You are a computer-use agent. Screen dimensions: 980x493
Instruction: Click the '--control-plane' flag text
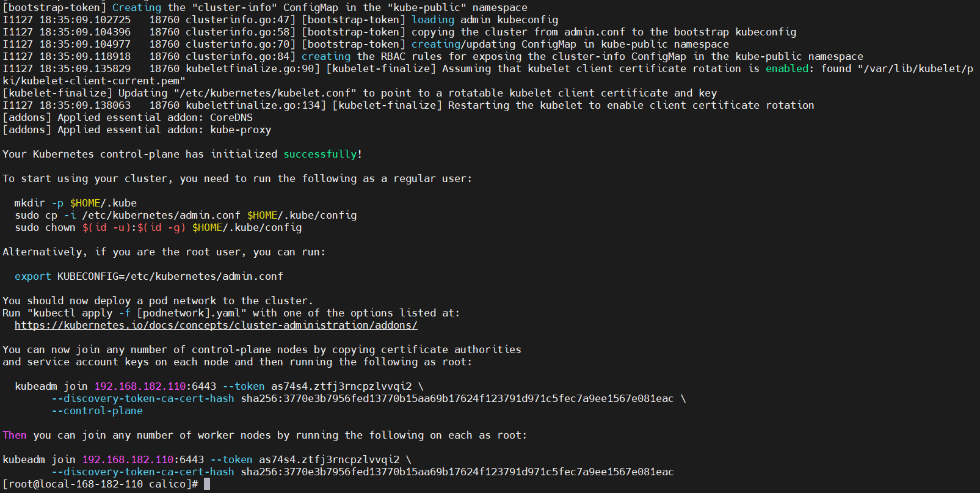(x=97, y=411)
